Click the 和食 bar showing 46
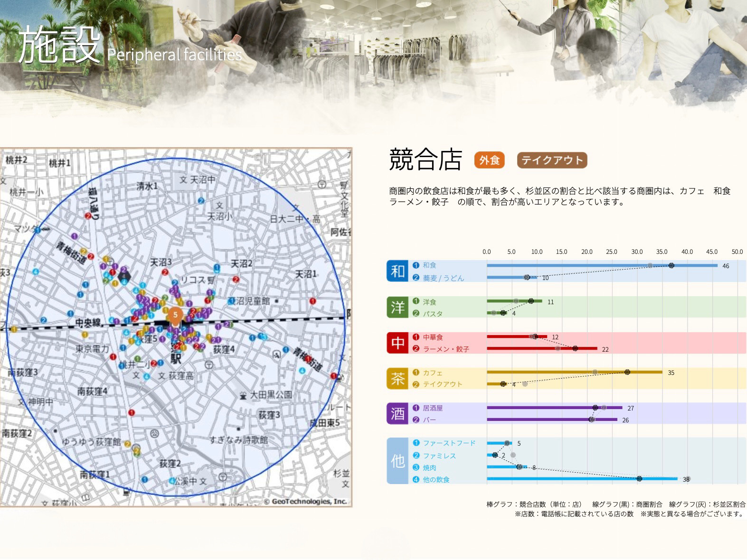Viewport: 747px width, 560px height. [x=601, y=265]
